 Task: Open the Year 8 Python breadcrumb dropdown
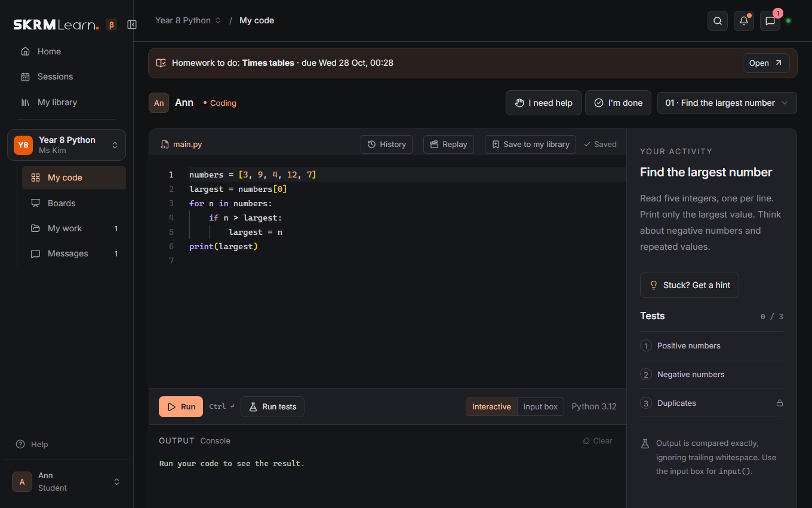point(188,20)
